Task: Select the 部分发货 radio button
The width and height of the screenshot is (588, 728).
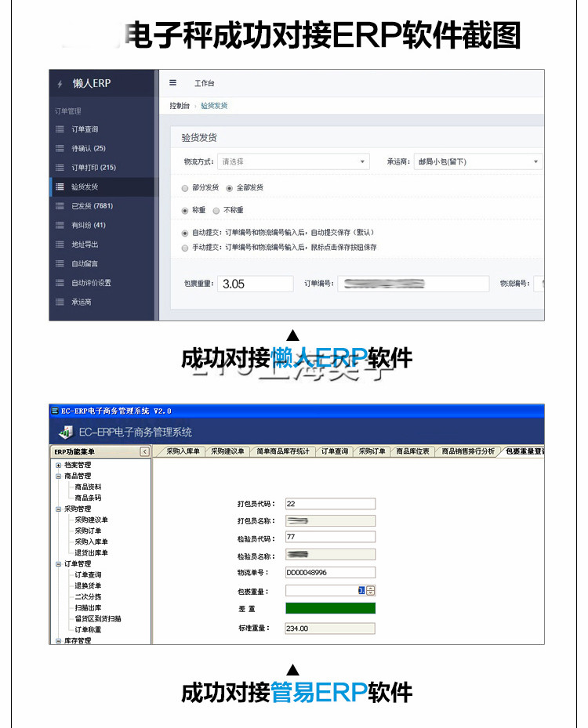Action: pyautogui.click(x=185, y=188)
